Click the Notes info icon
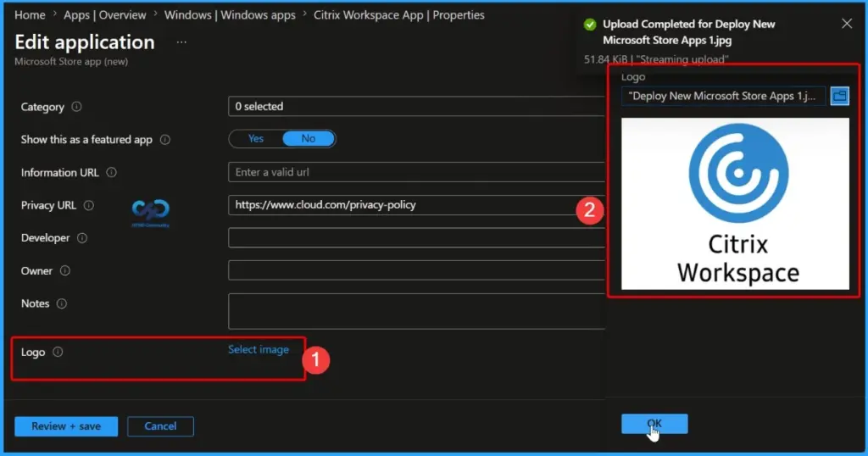The image size is (868, 456). 61,303
